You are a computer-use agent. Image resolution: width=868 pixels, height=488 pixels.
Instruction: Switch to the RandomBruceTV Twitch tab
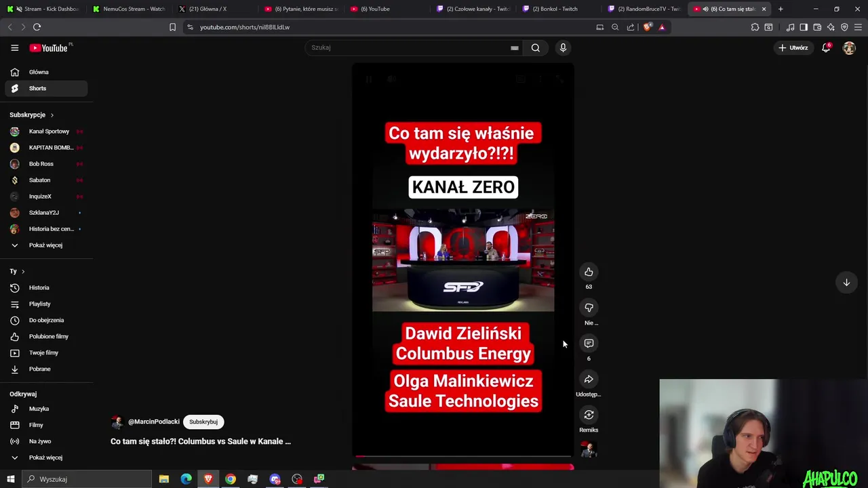pos(644,9)
